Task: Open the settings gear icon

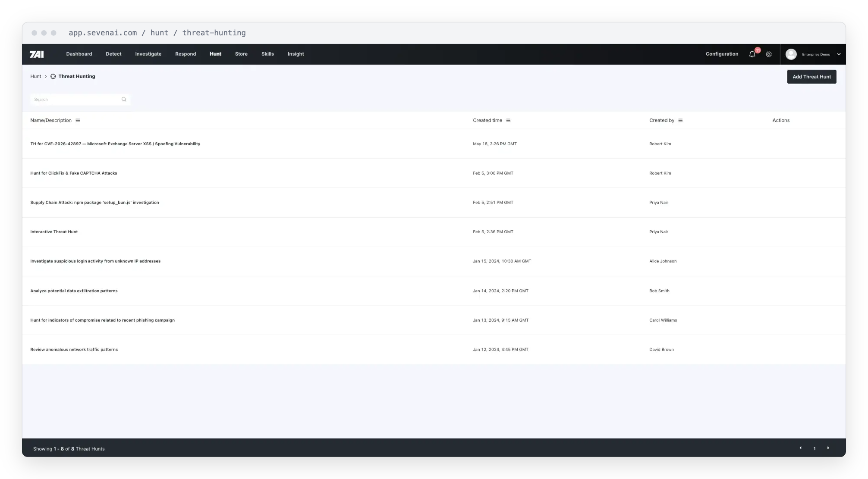Action: (768, 54)
